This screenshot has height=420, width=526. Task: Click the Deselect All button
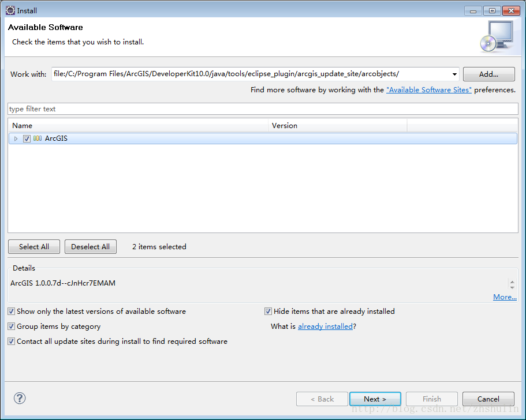90,247
